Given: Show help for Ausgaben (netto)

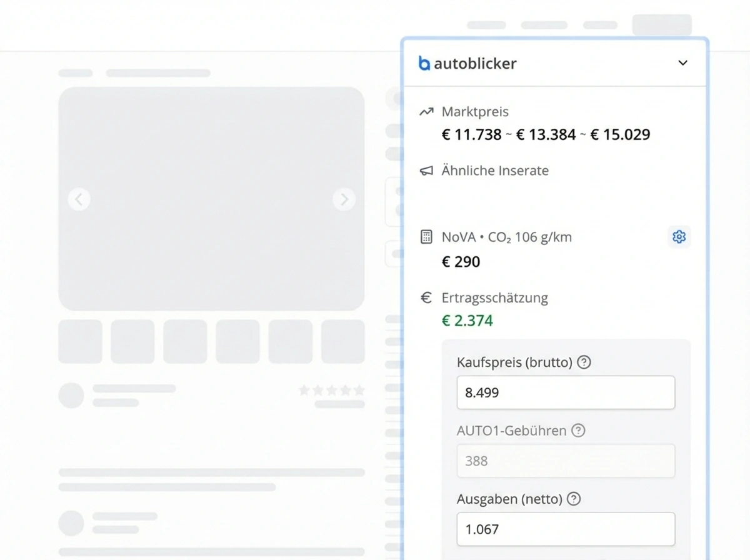Looking at the screenshot, I should click(x=573, y=499).
